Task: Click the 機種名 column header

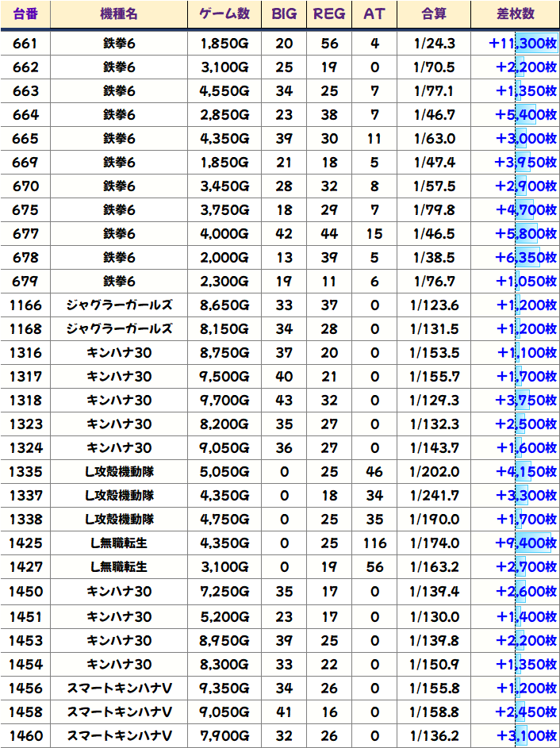Action: pos(119,14)
